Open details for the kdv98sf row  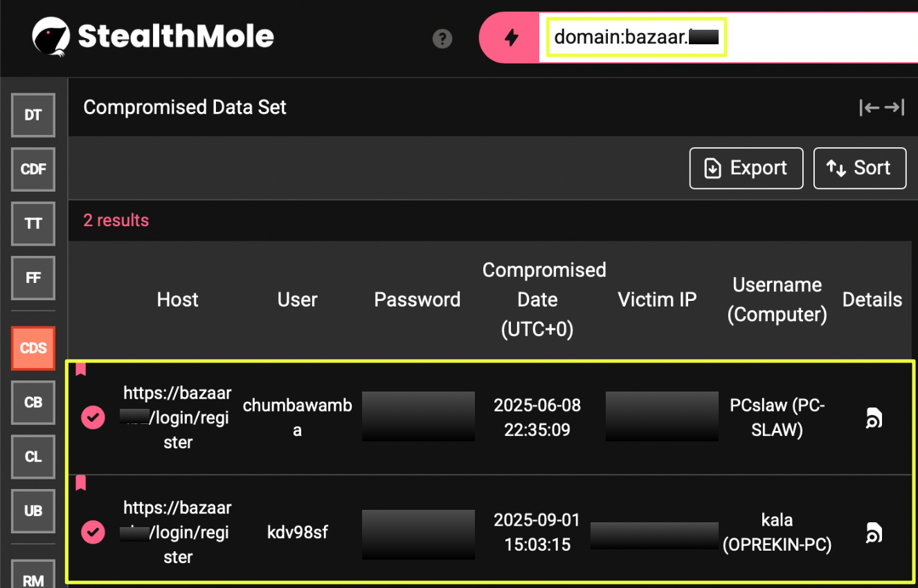click(874, 533)
